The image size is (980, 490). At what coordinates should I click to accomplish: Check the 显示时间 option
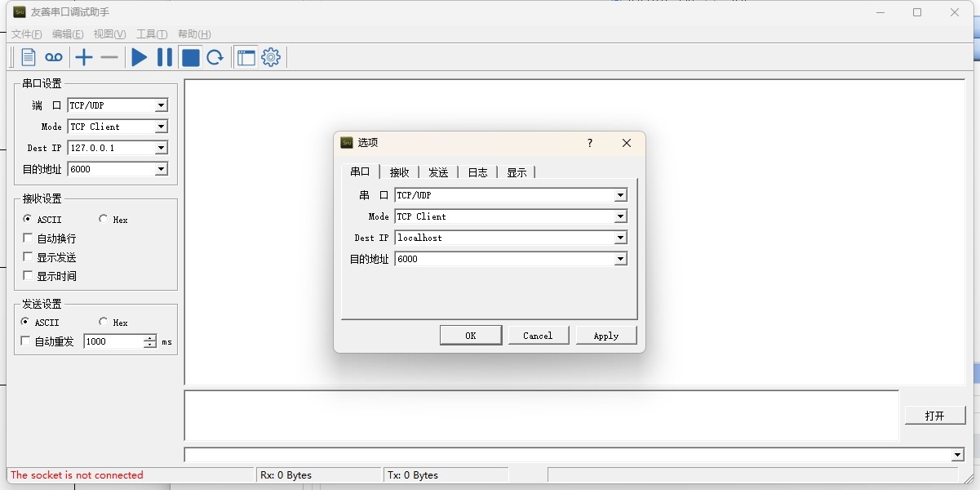point(29,276)
